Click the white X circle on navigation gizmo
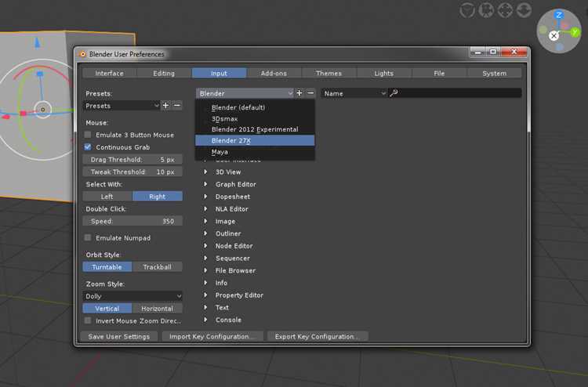 (554, 35)
